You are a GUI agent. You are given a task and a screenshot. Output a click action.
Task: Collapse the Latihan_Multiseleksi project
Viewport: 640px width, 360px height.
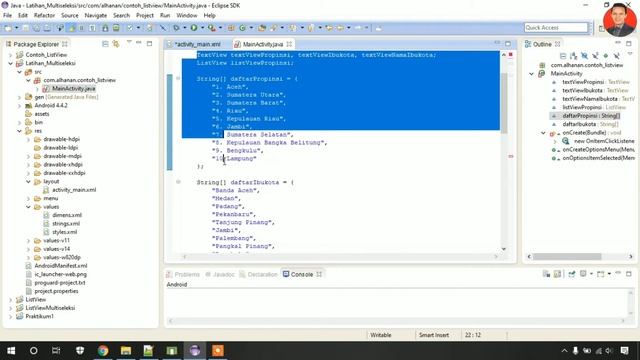coord(11,63)
